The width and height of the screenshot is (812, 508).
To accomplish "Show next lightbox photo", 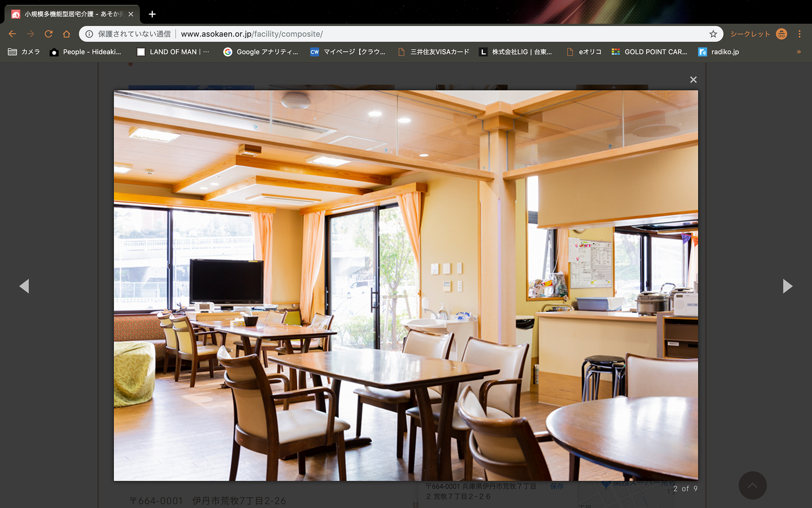I will coord(787,286).
